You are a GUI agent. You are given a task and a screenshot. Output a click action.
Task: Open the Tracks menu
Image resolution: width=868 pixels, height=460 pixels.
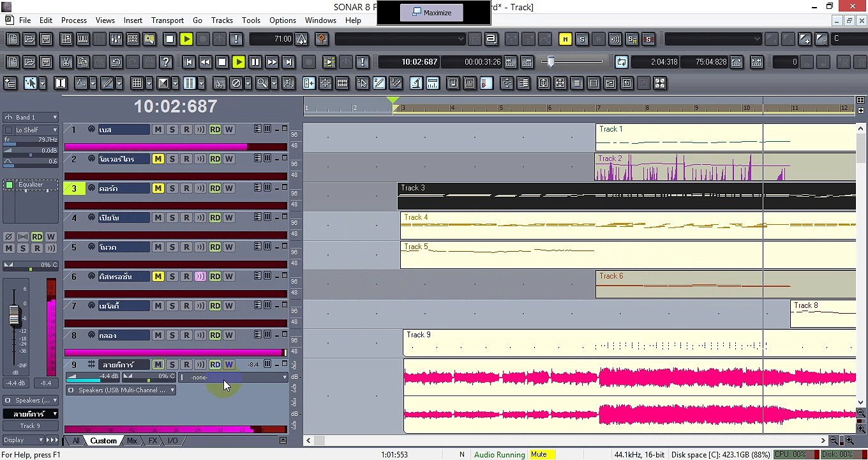point(222,20)
